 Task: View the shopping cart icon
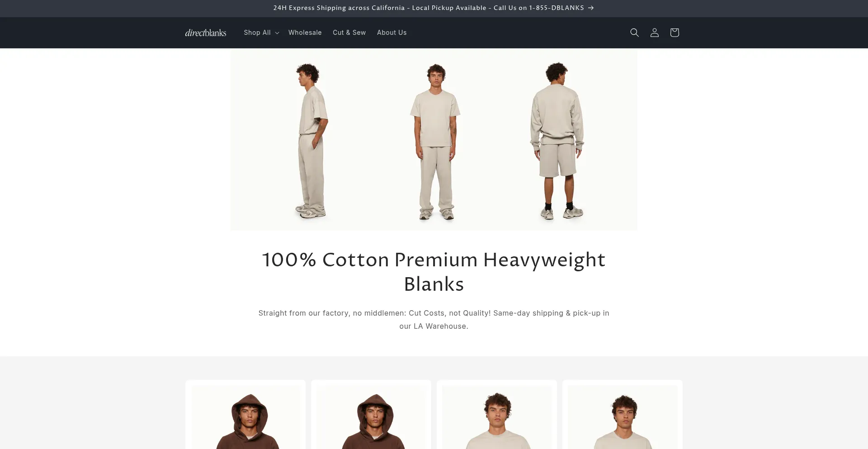click(675, 33)
